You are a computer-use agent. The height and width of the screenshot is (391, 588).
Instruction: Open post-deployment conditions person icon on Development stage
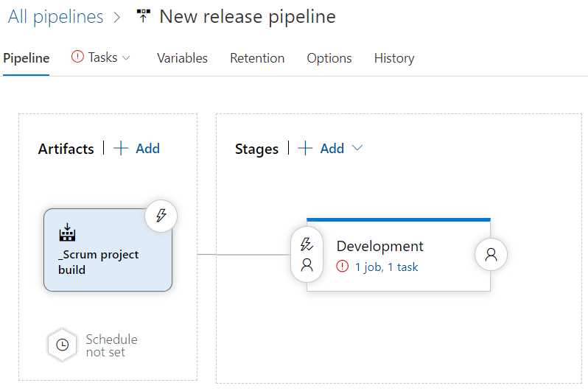[x=491, y=255]
